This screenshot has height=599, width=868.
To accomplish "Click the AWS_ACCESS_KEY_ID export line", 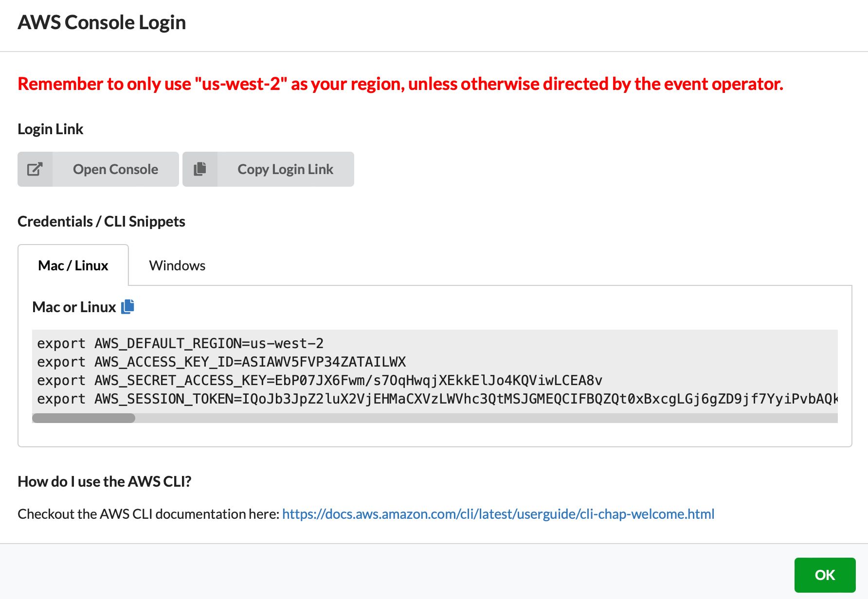I will (221, 362).
